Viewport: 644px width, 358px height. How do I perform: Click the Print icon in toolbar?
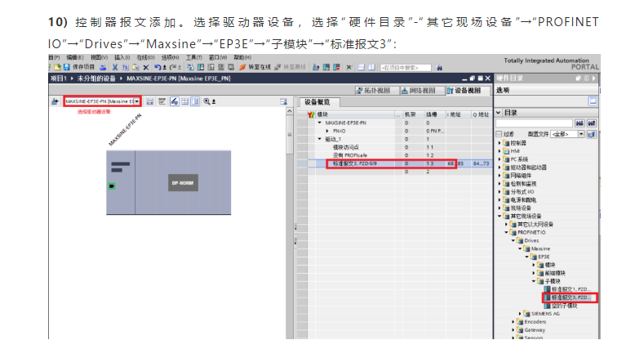click(x=101, y=67)
